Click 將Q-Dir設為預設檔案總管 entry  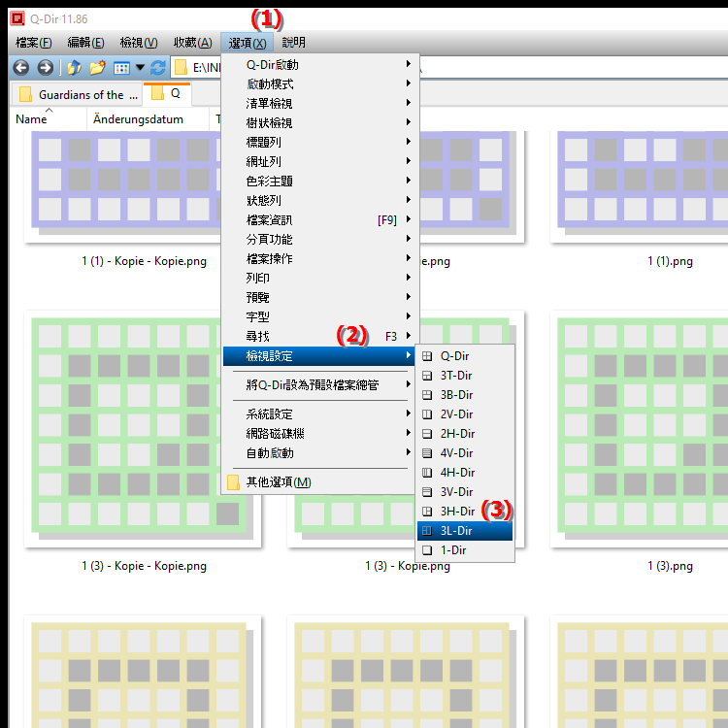click(x=313, y=385)
